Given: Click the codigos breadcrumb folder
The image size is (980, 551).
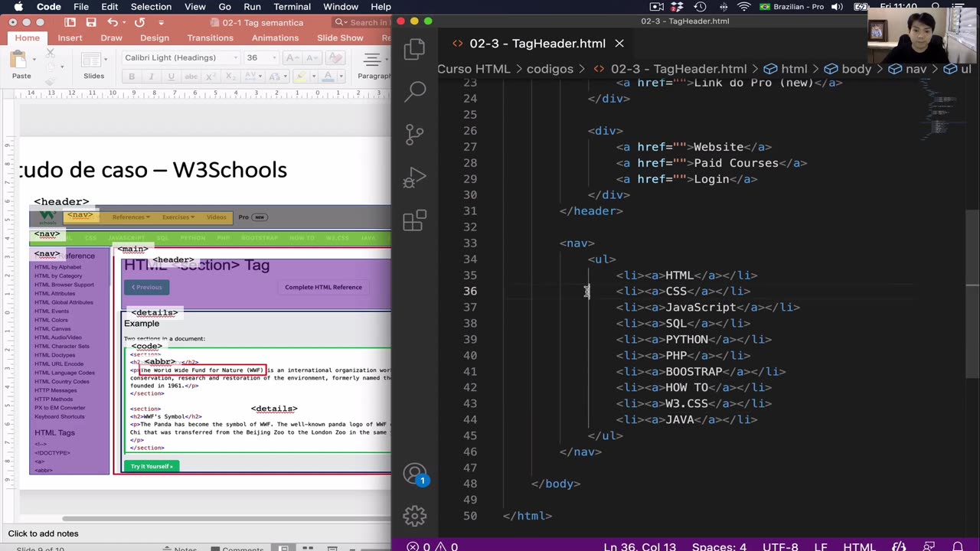Looking at the screenshot, I should (550, 69).
